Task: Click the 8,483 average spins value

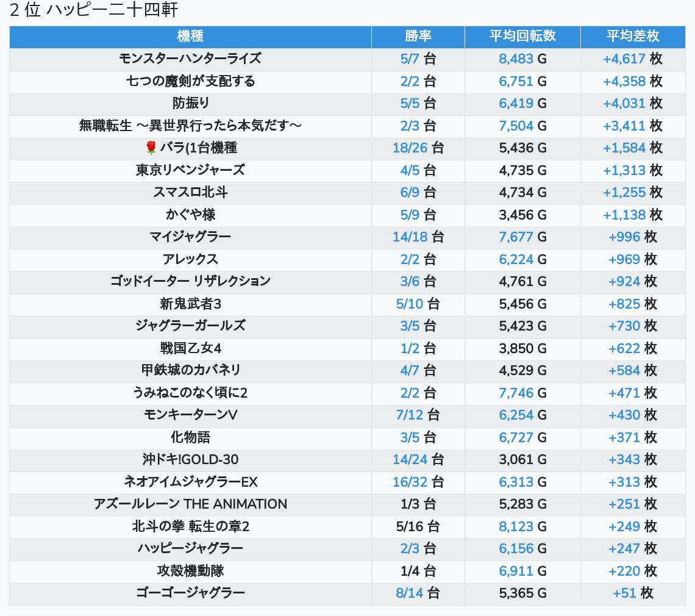Action: coord(516,59)
